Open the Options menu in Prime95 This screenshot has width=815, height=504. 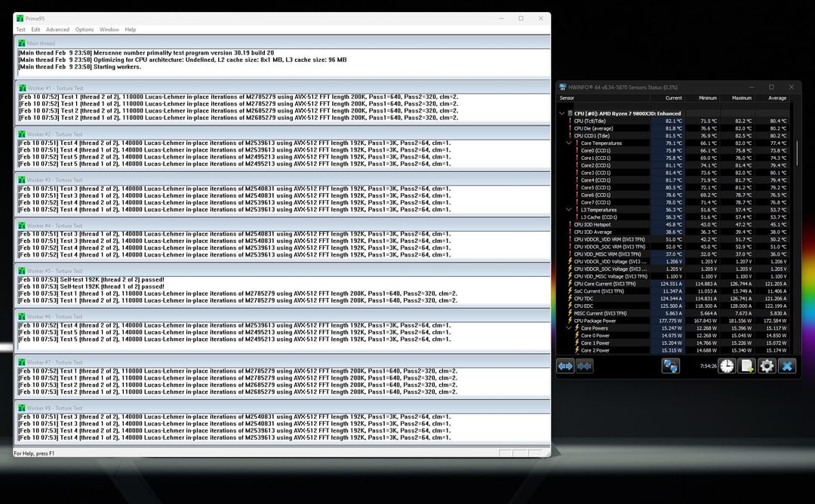pos(85,29)
